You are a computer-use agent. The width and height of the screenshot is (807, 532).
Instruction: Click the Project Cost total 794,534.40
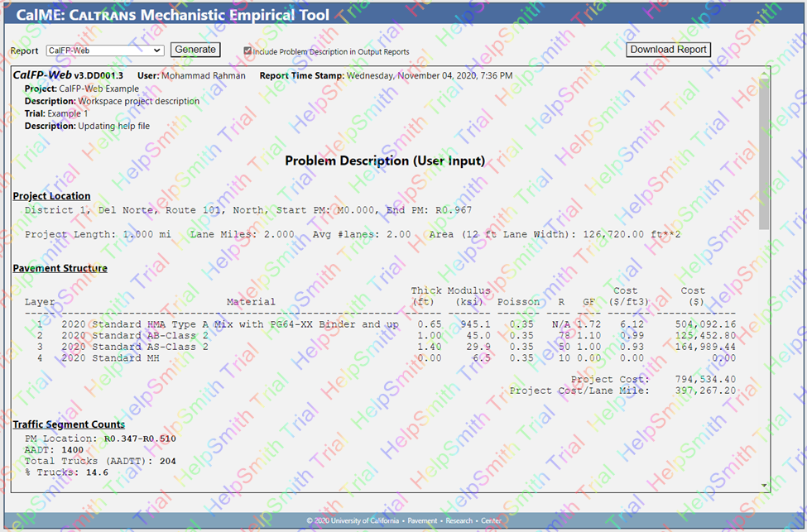(x=706, y=379)
